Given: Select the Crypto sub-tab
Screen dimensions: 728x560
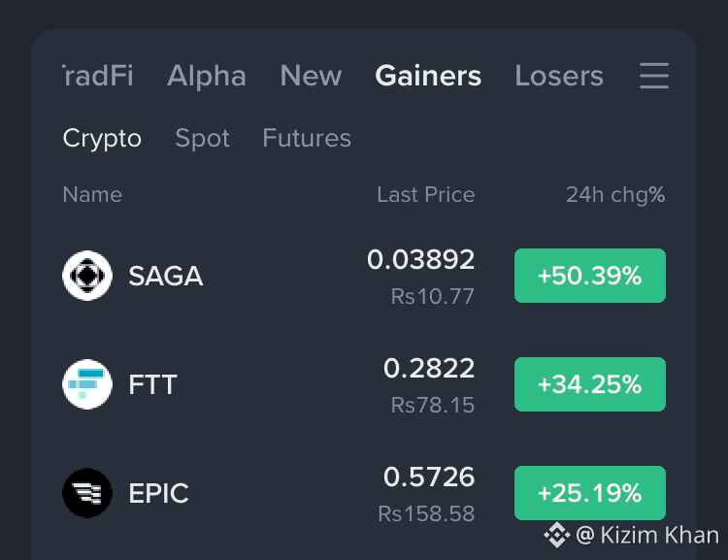Looking at the screenshot, I should click(x=102, y=139).
